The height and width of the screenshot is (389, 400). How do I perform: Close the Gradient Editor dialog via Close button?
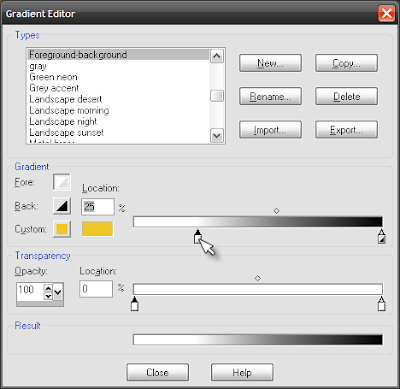click(158, 372)
